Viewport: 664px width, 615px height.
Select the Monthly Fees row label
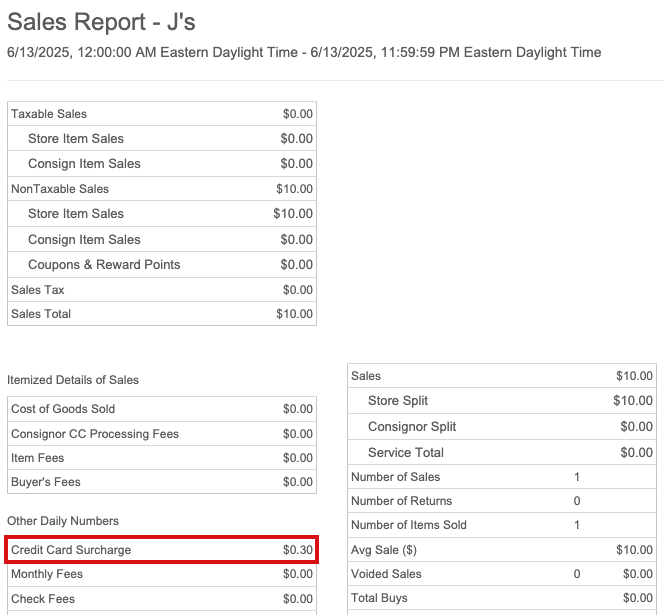(x=47, y=574)
